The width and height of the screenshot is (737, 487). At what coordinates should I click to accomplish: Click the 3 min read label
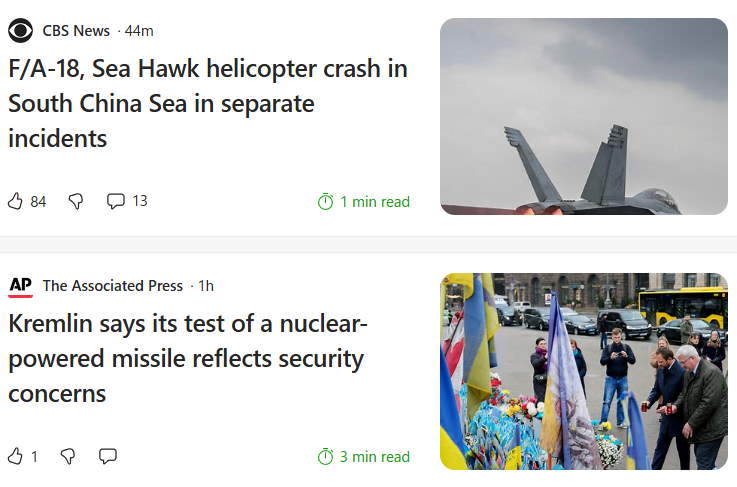pyautogui.click(x=375, y=456)
